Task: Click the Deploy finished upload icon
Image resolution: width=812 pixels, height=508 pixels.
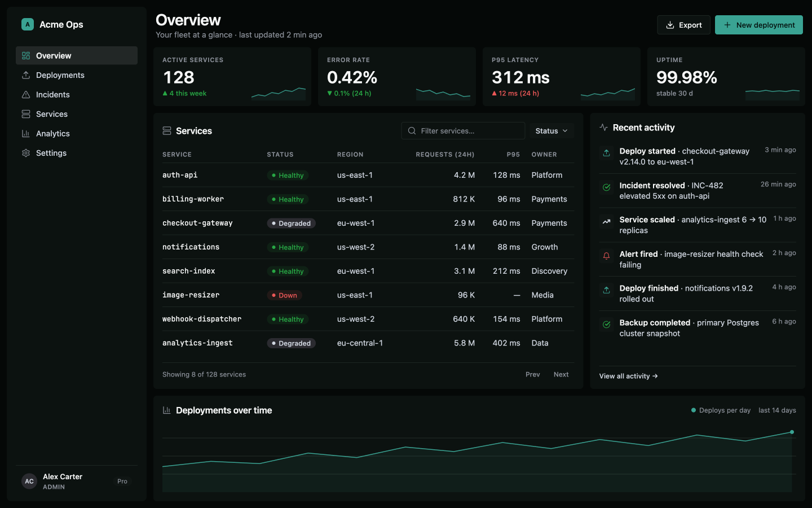Action: click(607, 290)
